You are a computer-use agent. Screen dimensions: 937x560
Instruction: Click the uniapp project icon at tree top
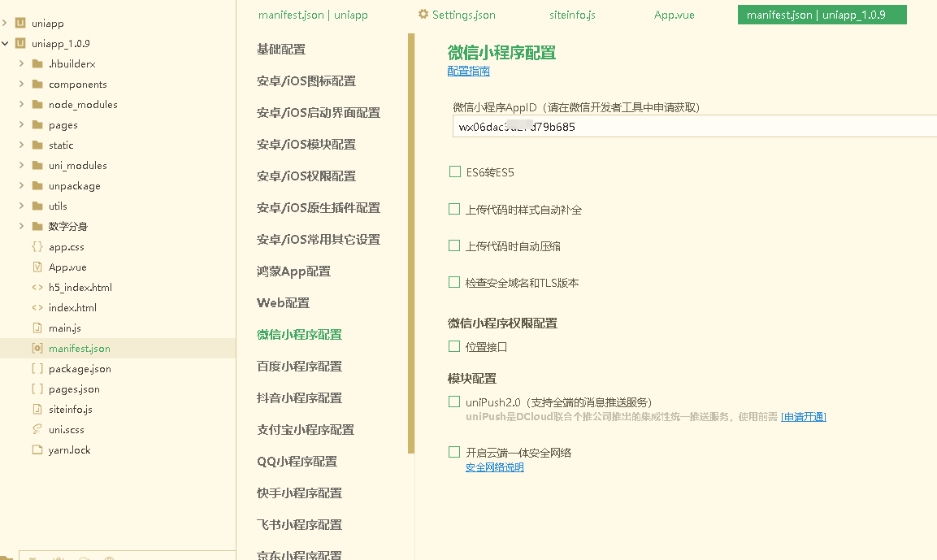[x=20, y=23]
